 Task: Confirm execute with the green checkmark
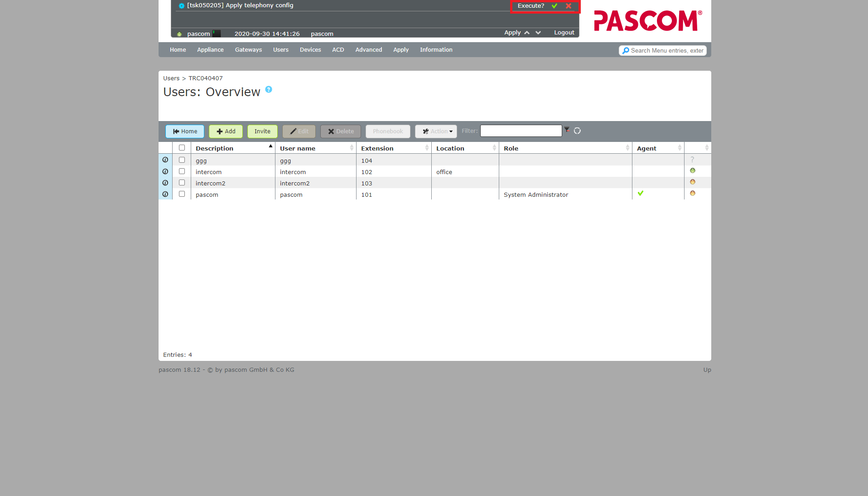[554, 6]
